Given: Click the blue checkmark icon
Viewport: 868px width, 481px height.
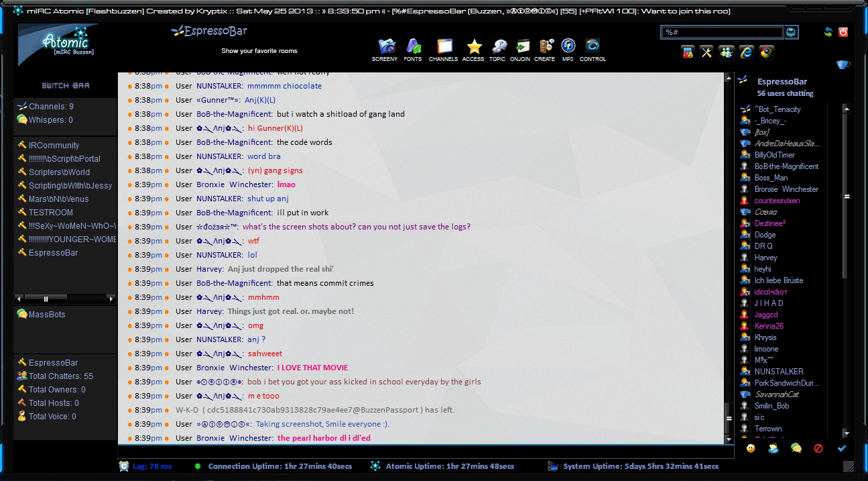Looking at the screenshot, I should pyautogui.click(x=842, y=448).
